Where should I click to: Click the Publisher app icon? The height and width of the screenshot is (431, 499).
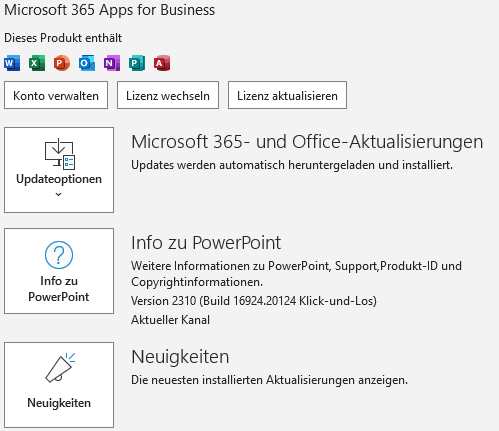tap(137, 63)
